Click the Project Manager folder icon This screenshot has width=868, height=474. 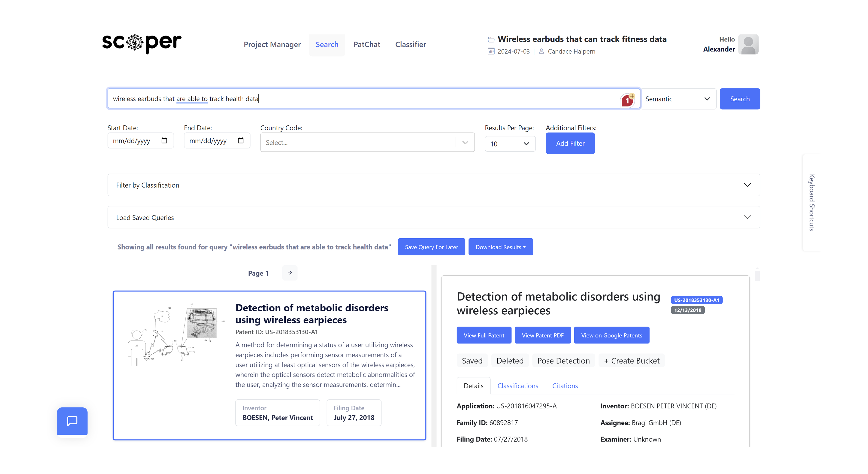(x=490, y=39)
